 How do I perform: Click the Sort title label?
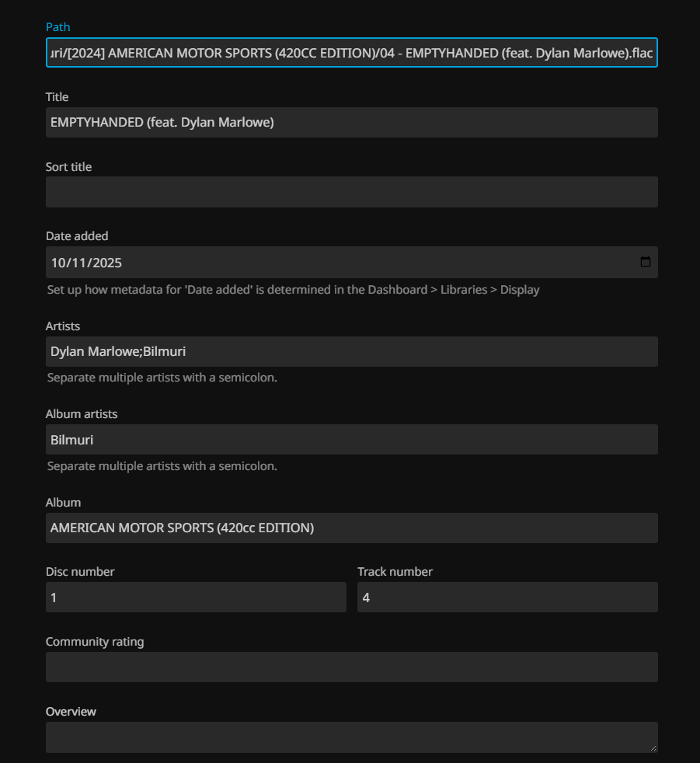68,167
